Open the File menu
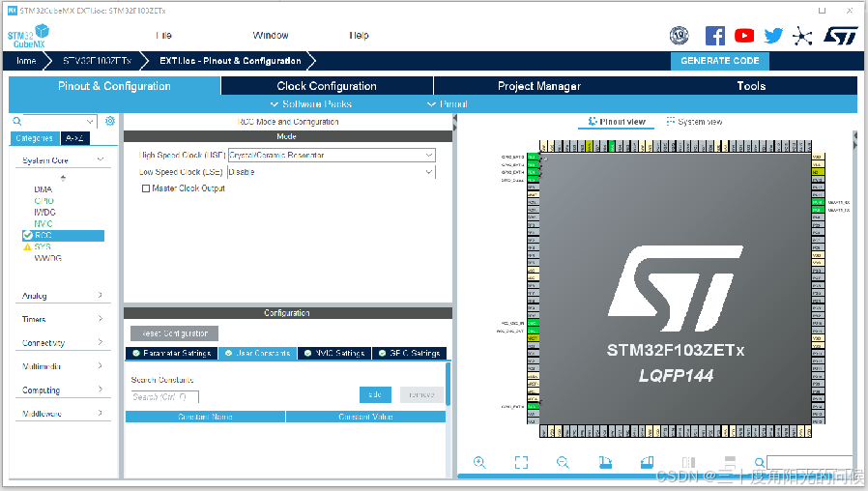This screenshot has height=491, width=868. 164,36
